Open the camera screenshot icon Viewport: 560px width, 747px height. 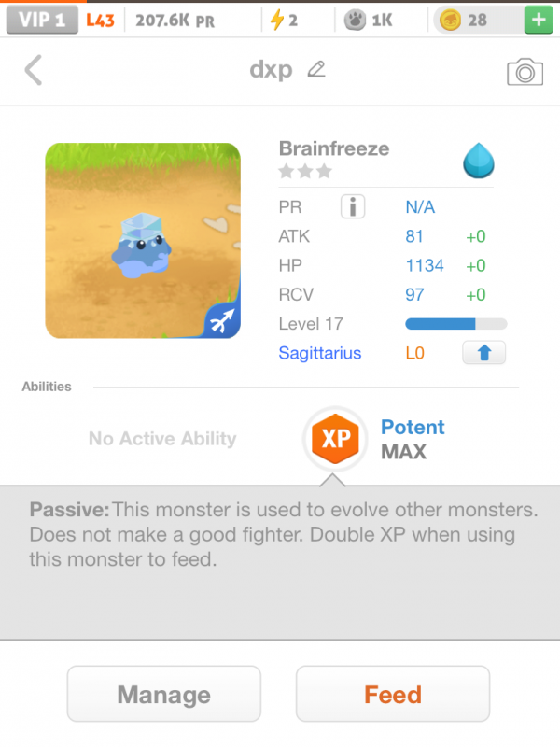(x=525, y=71)
